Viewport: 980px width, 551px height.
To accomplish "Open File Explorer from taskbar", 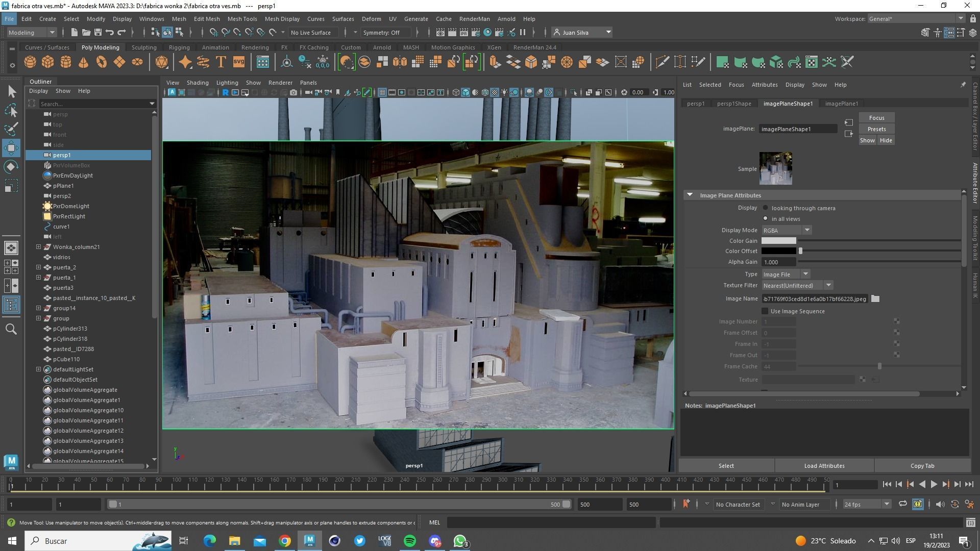I will click(234, 541).
